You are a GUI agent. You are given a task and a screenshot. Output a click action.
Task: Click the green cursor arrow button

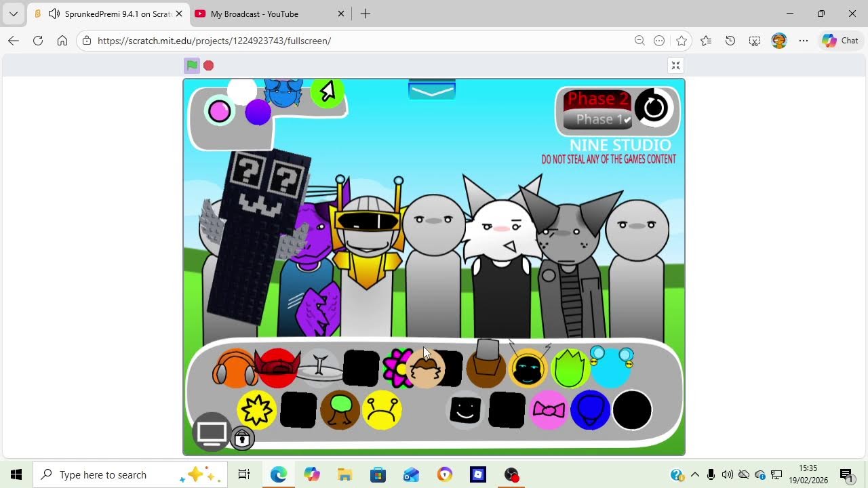click(328, 93)
